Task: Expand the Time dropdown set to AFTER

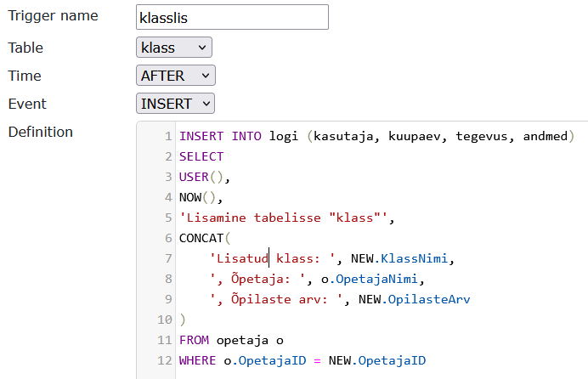Action: pyautogui.click(x=175, y=76)
